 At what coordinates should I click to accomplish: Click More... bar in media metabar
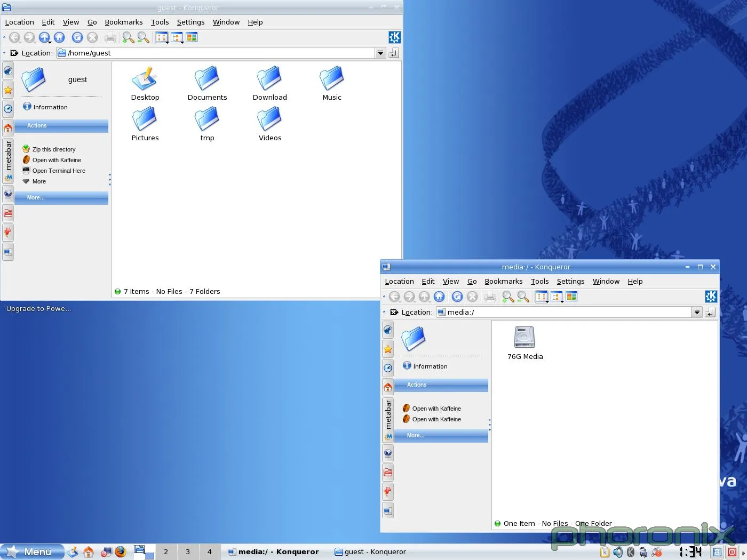pyautogui.click(x=441, y=436)
